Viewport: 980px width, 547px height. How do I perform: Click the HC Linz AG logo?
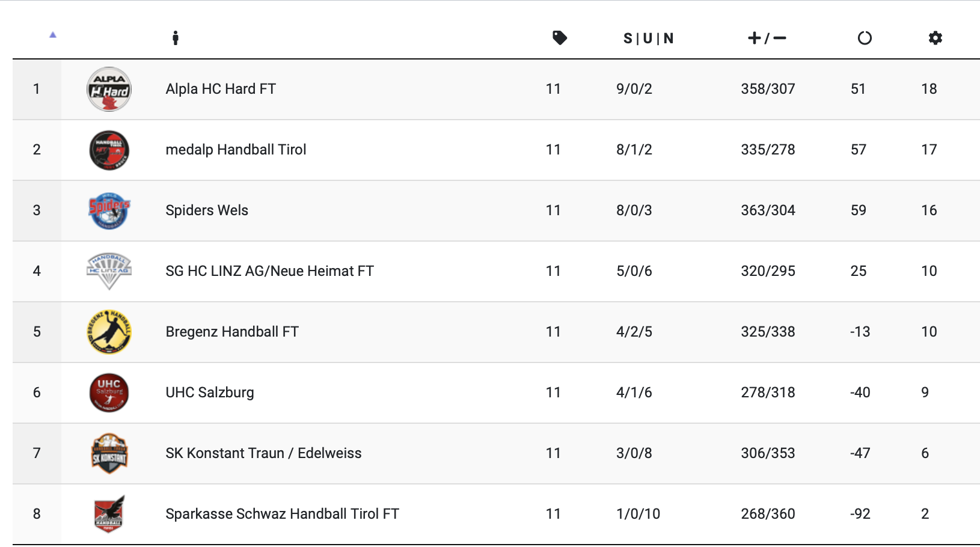(109, 271)
